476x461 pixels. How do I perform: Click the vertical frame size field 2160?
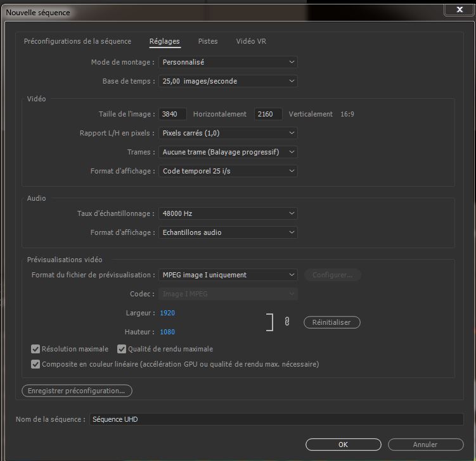point(268,114)
